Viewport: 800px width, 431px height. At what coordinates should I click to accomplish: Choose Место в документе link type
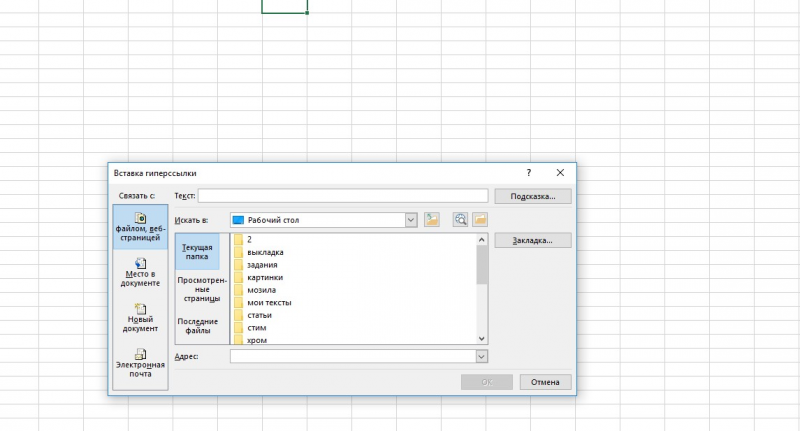tap(140, 272)
